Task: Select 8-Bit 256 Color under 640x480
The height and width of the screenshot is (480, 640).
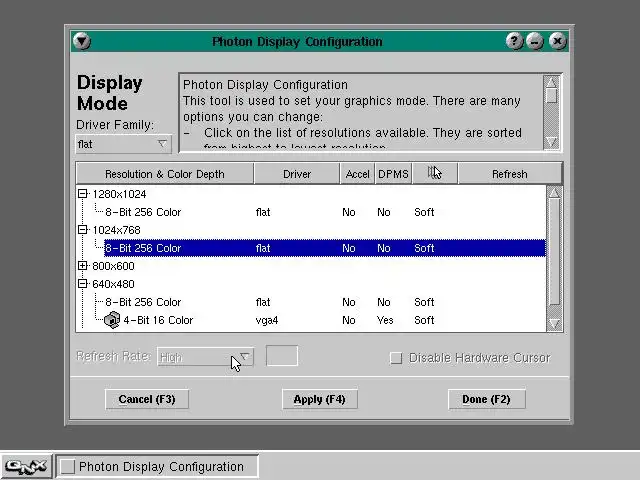Action: coord(143,302)
